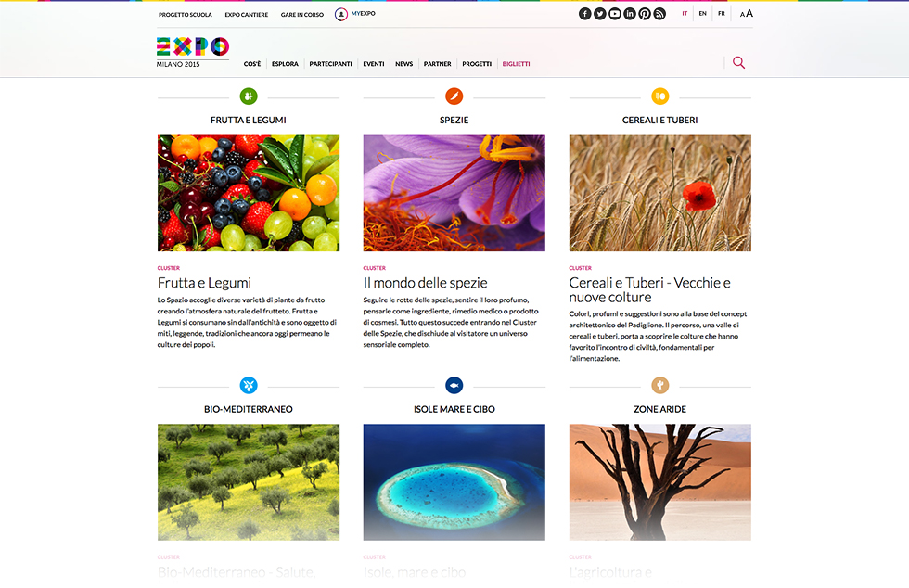Open Il mondo delle spezie article title
909x588 pixels.
tap(425, 283)
